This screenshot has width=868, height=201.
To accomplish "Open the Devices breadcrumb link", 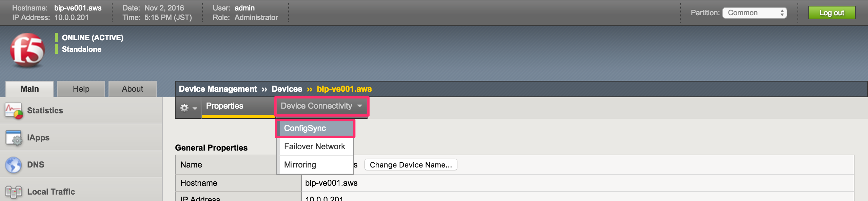I will point(287,89).
